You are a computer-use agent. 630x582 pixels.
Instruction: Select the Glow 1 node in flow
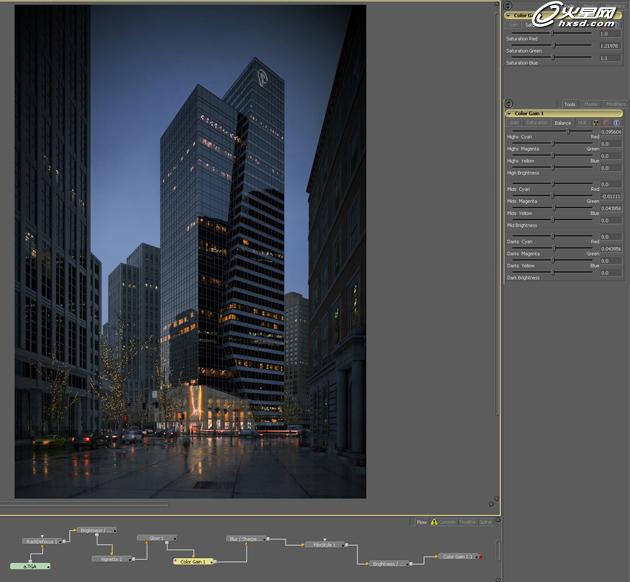click(x=155, y=538)
